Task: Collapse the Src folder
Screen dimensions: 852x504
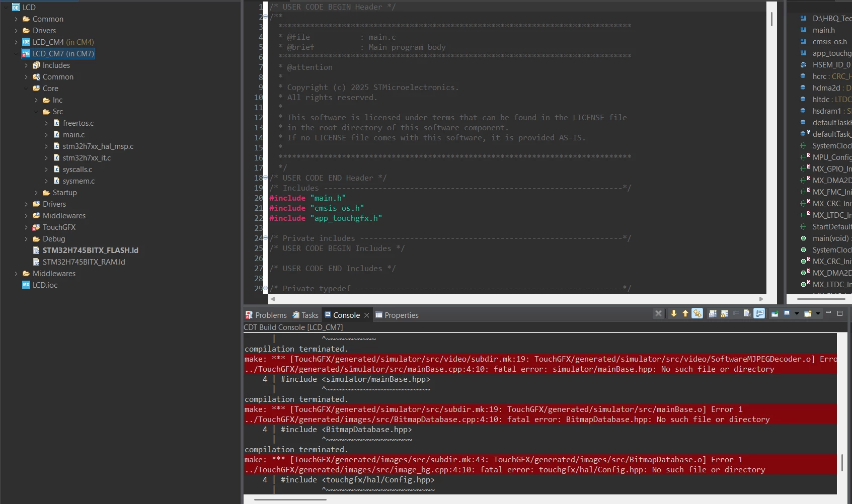Action: coord(36,112)
